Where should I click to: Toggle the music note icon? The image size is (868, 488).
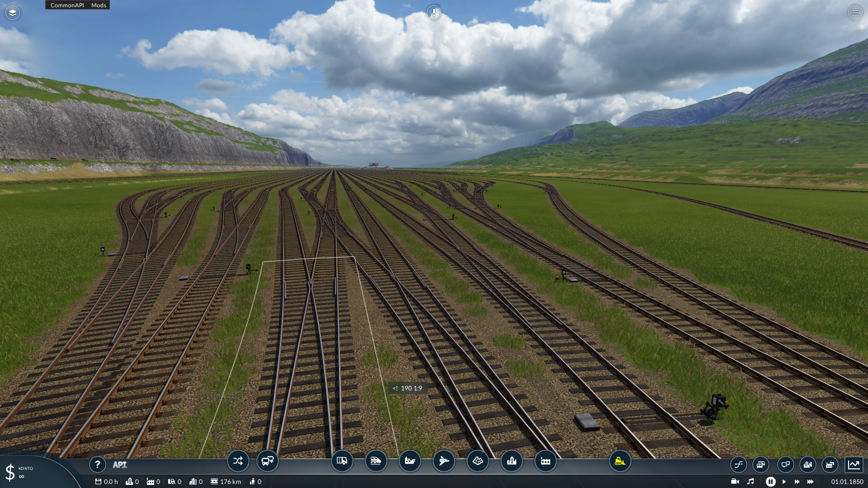[750, 482]
